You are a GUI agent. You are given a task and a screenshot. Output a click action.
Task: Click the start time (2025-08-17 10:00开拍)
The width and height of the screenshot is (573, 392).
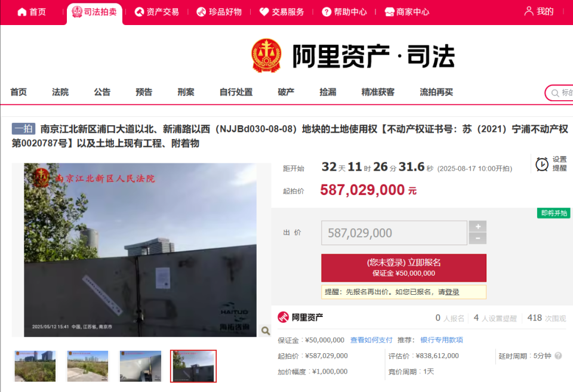point(475,168)
